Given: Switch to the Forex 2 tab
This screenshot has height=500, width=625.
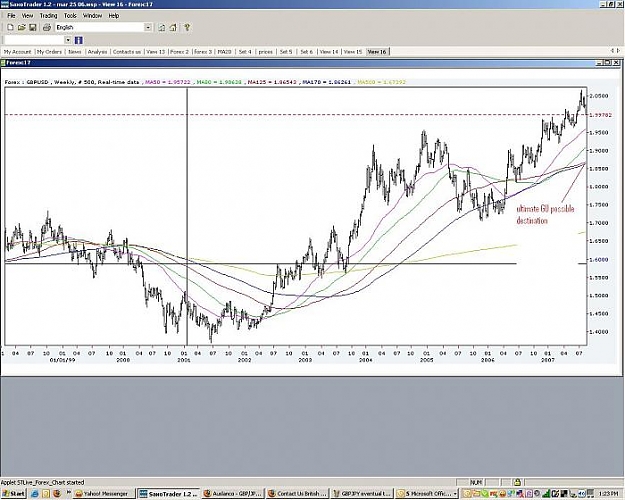Looking at the screenshot, I should [x=179, y=52].
